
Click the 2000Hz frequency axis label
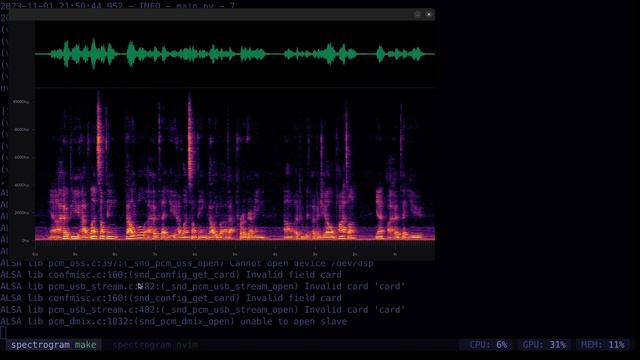click(x=22, y=213)
